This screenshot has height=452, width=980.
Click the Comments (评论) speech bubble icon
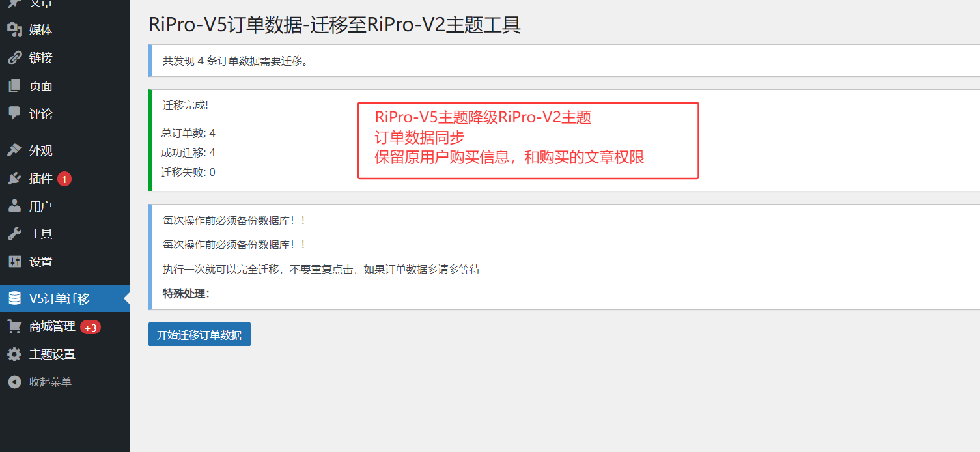coord(15,113)
